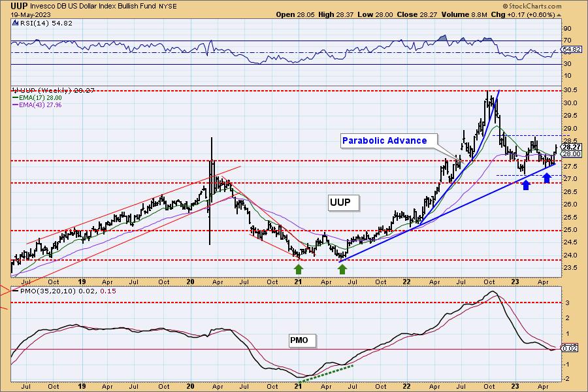Click the 28.00 EMA tag on the price axis
588x392 pixels.
coord(572,154)
